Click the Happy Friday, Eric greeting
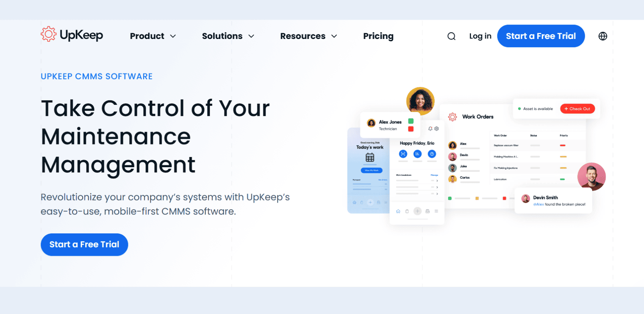 [x=417, y=143]
